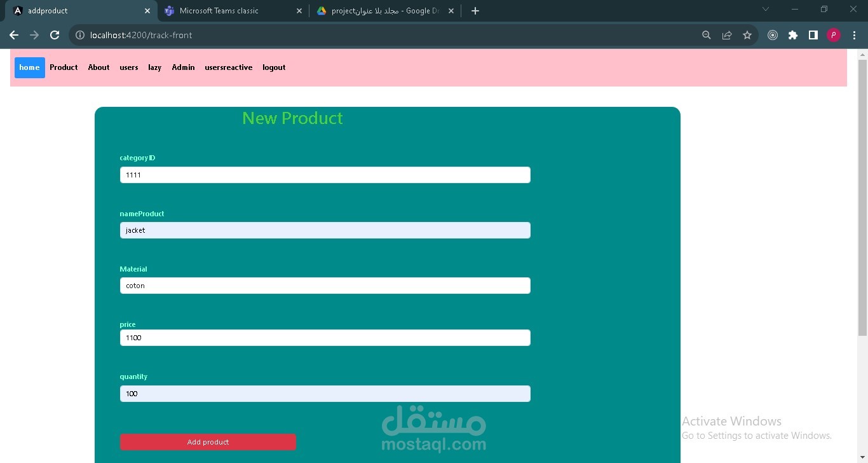
Task: Click the nameProduct label
Action: point(142,214)
